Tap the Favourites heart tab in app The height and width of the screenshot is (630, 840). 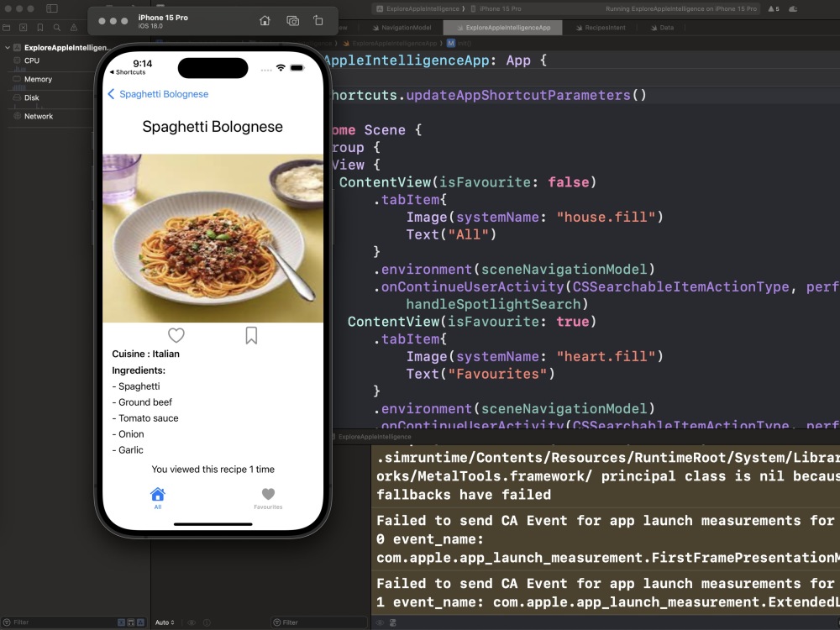[x=268, y=498]
